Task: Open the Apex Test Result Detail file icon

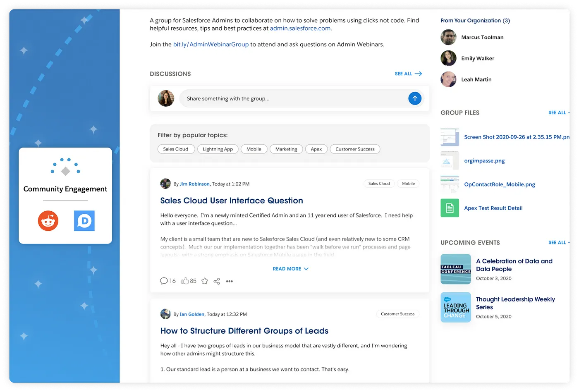Action: [x=450, y=208]
